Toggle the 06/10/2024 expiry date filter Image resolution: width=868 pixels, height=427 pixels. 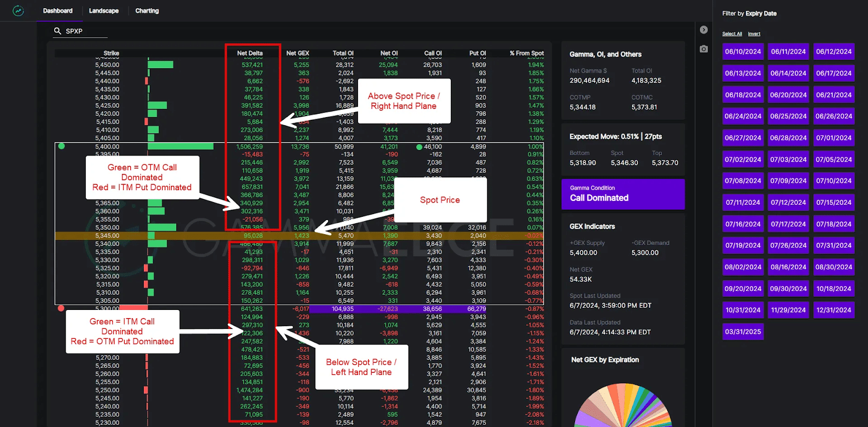(743, 52)
